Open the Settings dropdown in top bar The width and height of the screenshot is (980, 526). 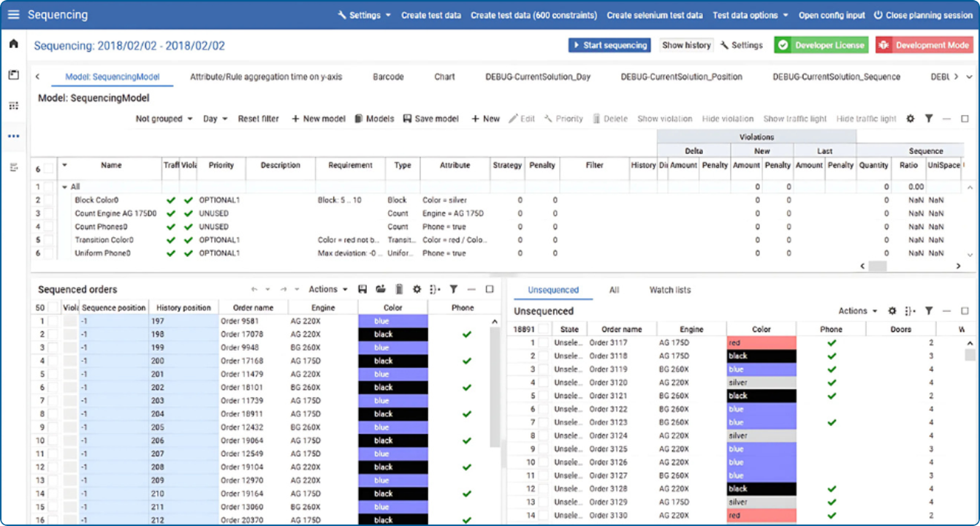[364, 15]
